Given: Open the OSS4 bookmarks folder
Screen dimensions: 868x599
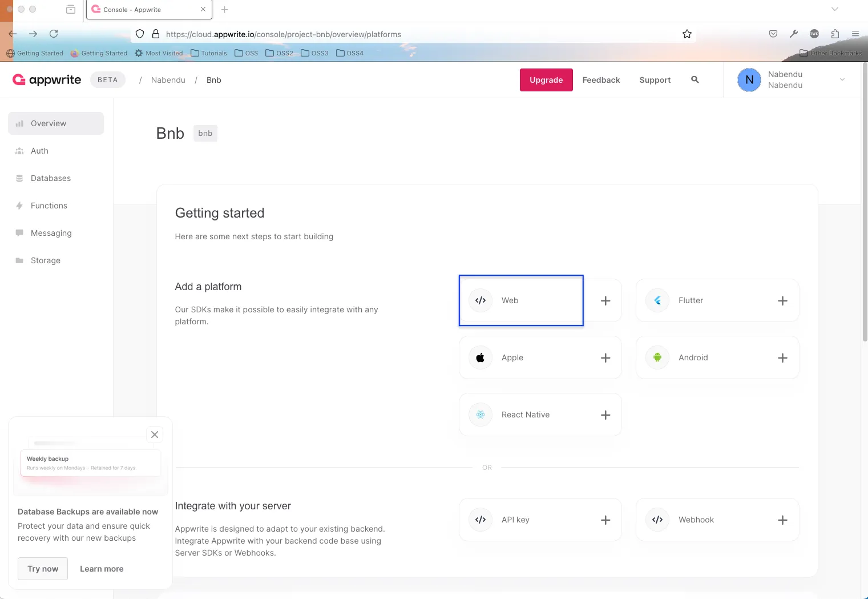Looking at the screenshot, I should click(x=350, y=53).
